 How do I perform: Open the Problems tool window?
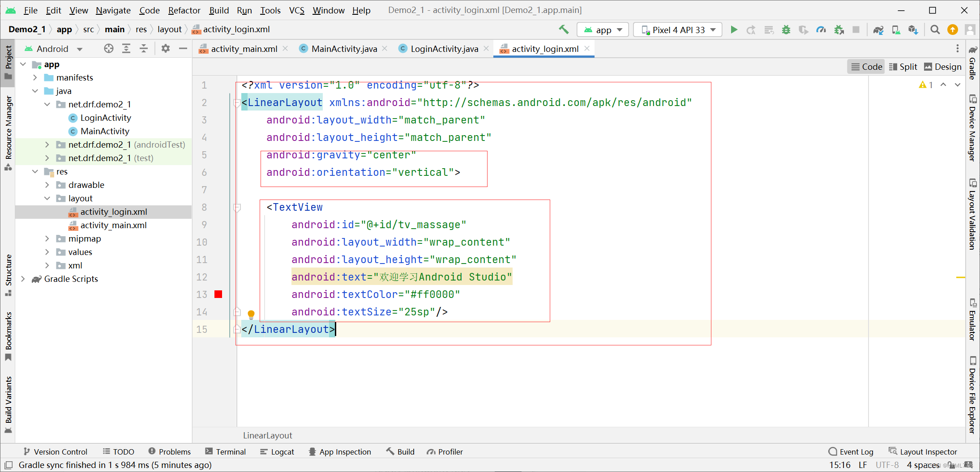tap(170, 451)
